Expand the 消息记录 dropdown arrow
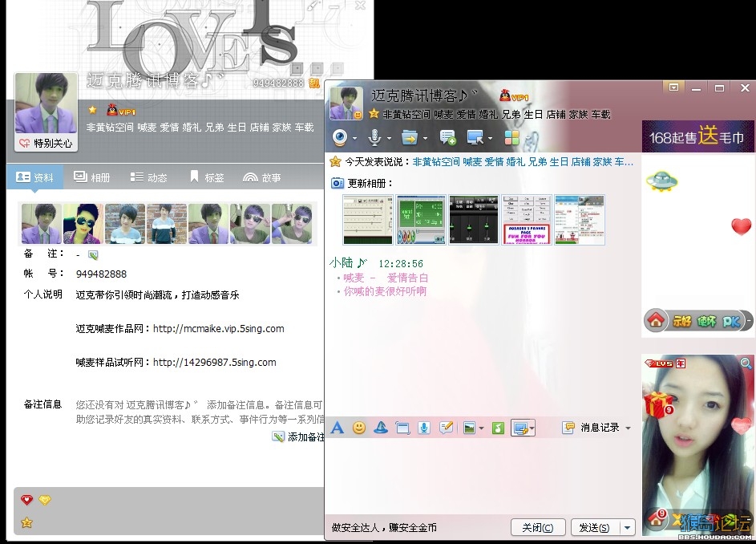This screenshot has width=756, height=544. [628, 428]
